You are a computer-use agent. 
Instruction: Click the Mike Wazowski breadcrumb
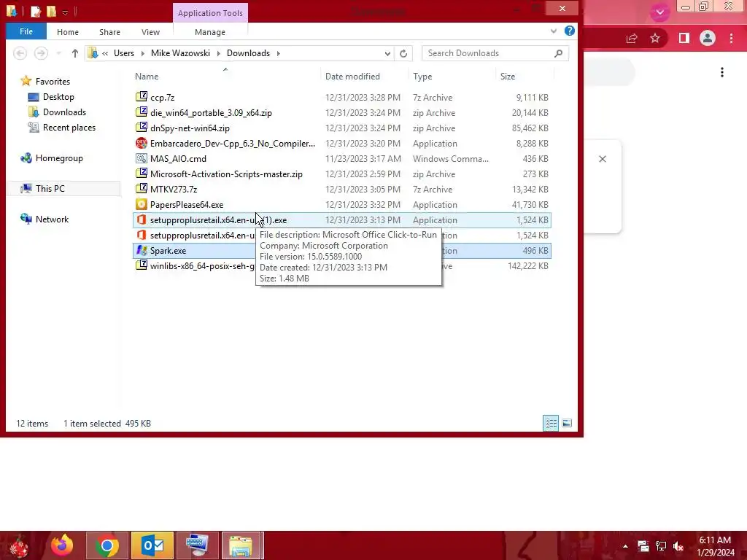point(181,53)
